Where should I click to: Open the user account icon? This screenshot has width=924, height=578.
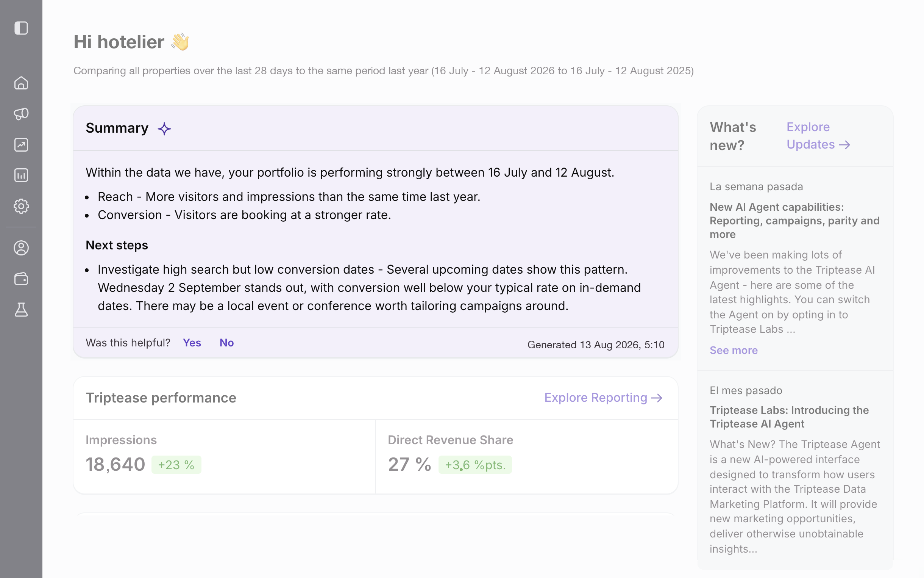(x=21, y=248)
